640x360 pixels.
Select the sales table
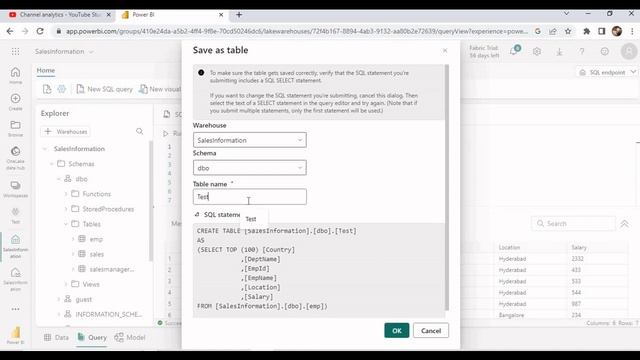96,254
